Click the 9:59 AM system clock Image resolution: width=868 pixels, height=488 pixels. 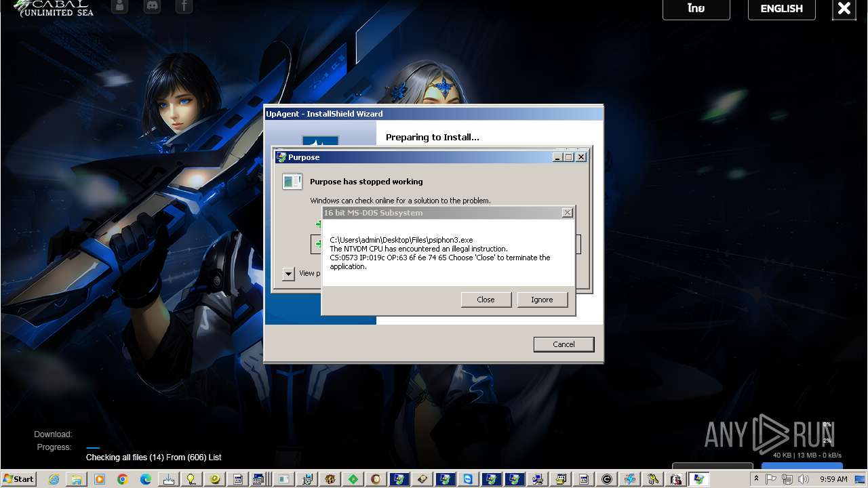(x=833, y=479)
